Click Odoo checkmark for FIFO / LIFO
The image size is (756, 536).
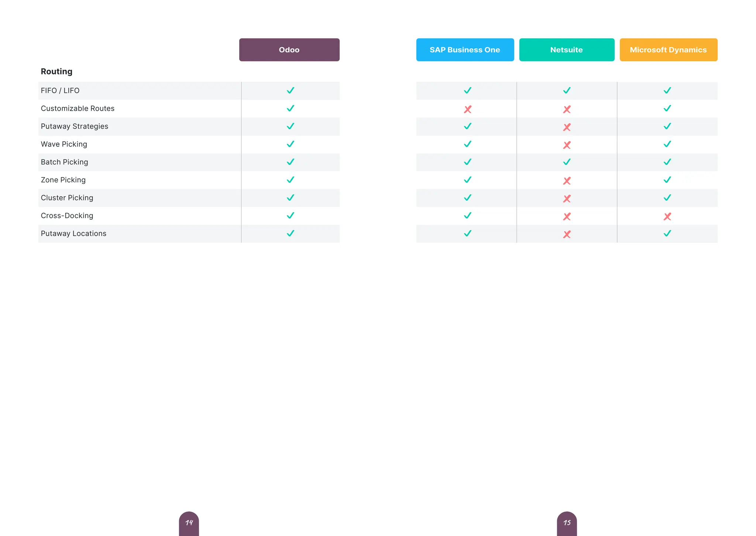pos(291,90)
